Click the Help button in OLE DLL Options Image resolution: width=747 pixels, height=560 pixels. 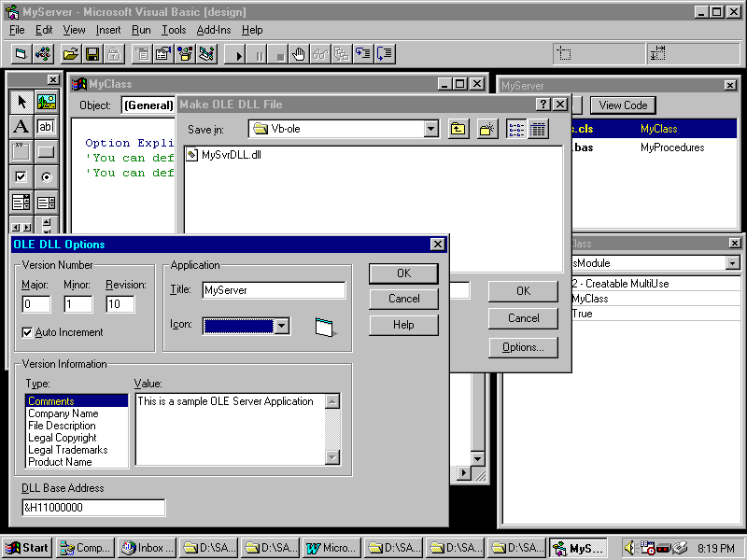coord(403,325)
